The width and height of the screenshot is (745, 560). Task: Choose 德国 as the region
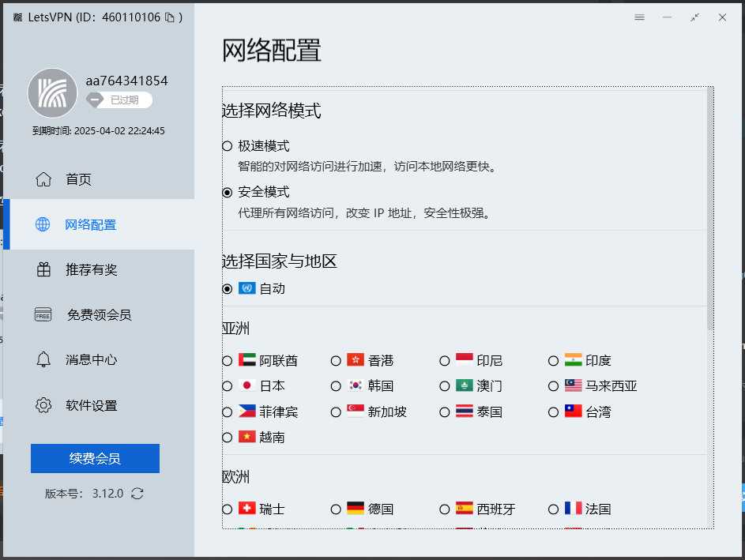(336, 509)
